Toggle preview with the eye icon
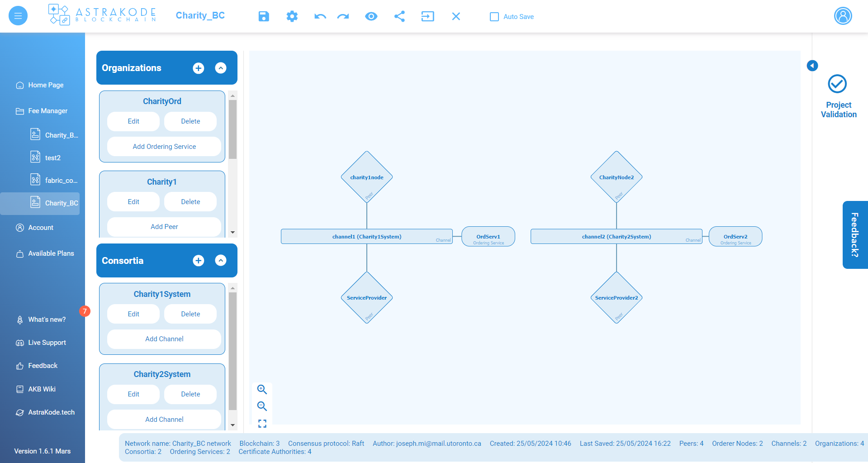 pyautogui.click(x=371, y=16)
